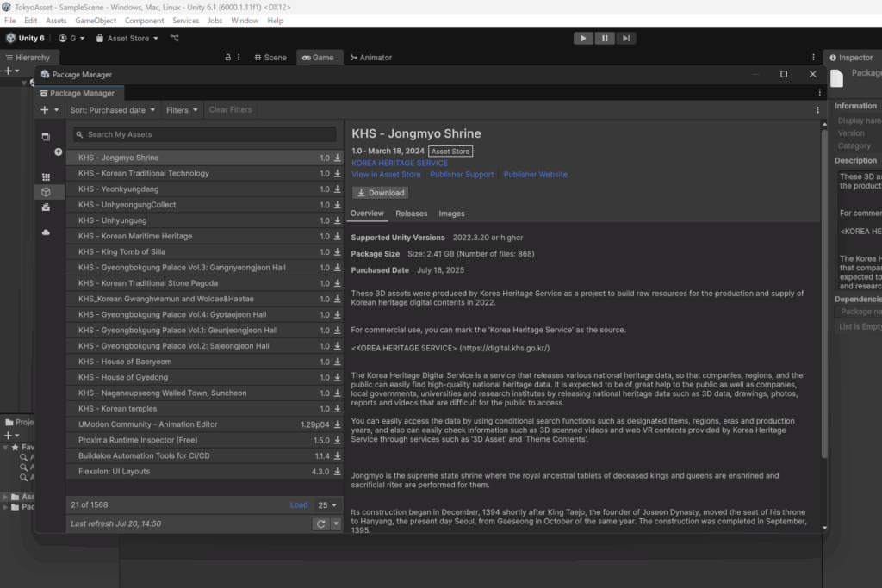Open the dropdown arrow beside refresh button
The width and height of the screenshot is (882, 588).
(336, 524)
